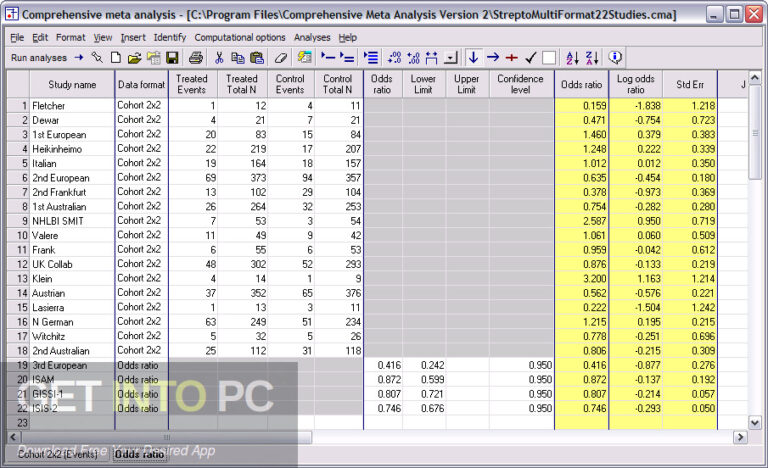
Task: Click the new blank file icon
Action: click(x=116, y=58)
